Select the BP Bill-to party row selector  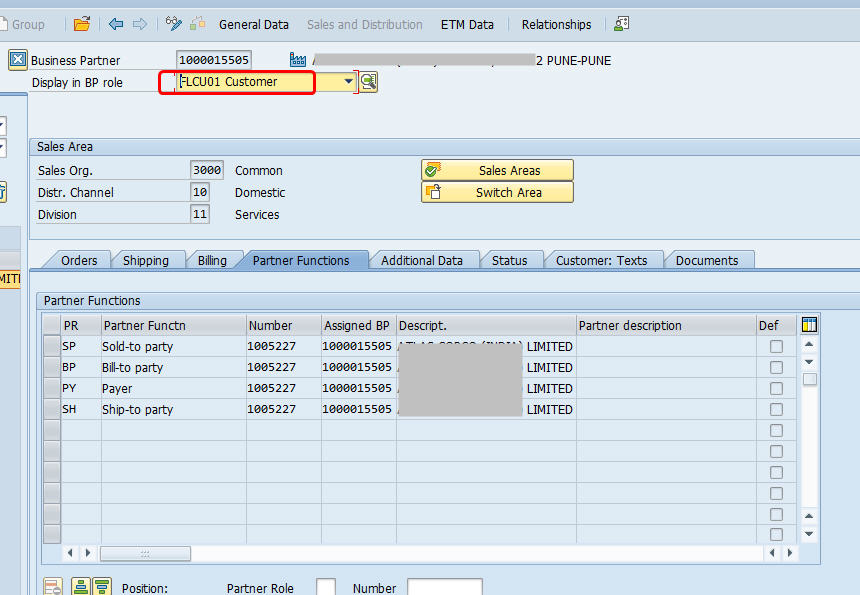52,367
